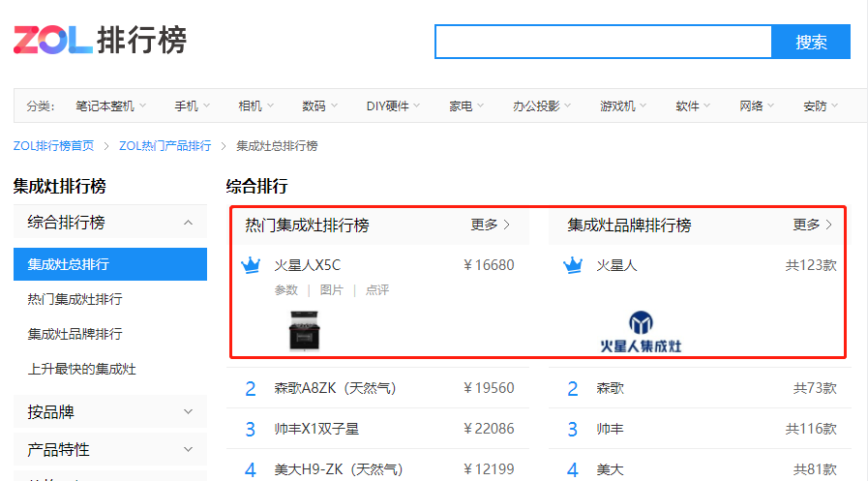Image resolution: width=868 pixels, height=481 pixels.
Task: Click 更多 in 集成灶品牌排行榜 header
Action: pyautogui.click(x=812, y=225)
